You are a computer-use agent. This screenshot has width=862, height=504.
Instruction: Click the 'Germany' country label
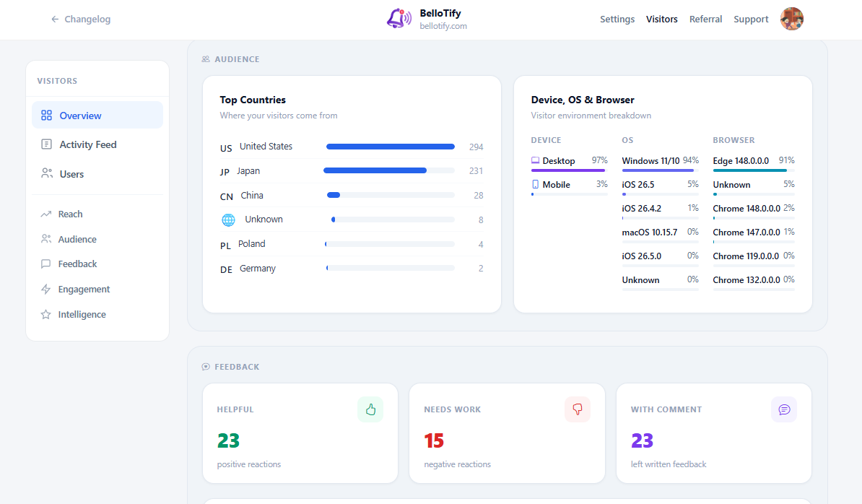pyautogui.click(x=257, y=268)
